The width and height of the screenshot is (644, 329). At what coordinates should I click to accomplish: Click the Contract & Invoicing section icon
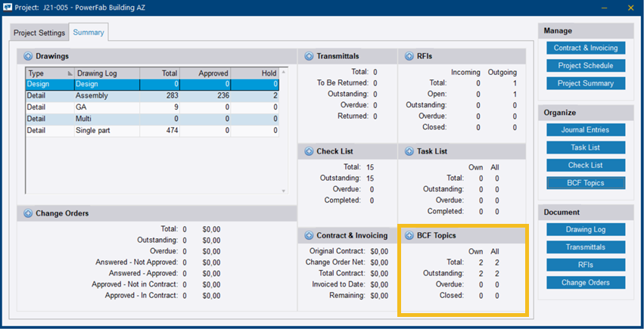click(309, 235)
